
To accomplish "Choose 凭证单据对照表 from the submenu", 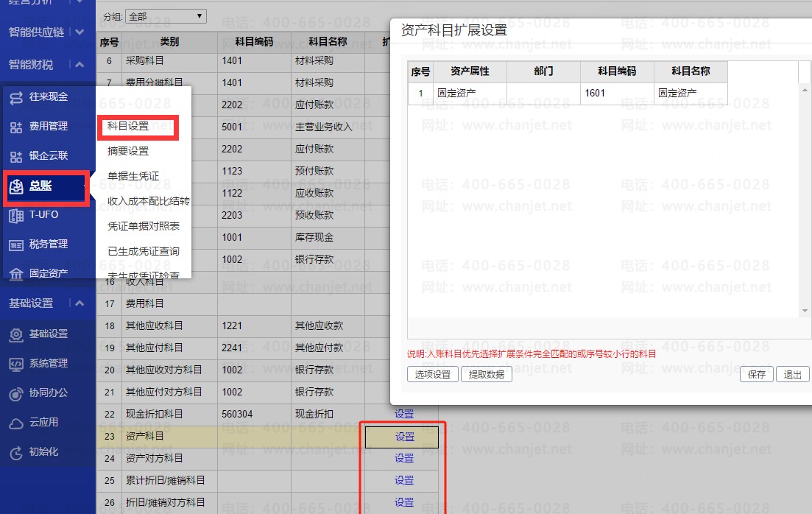I will (144, 226).
